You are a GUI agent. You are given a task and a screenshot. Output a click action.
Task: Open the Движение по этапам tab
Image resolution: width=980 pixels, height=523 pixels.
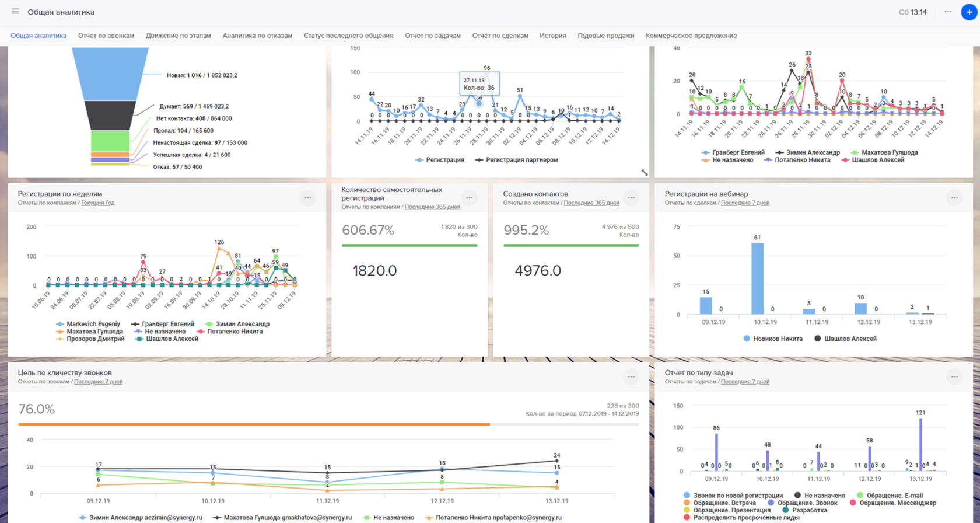coord(178,36)
